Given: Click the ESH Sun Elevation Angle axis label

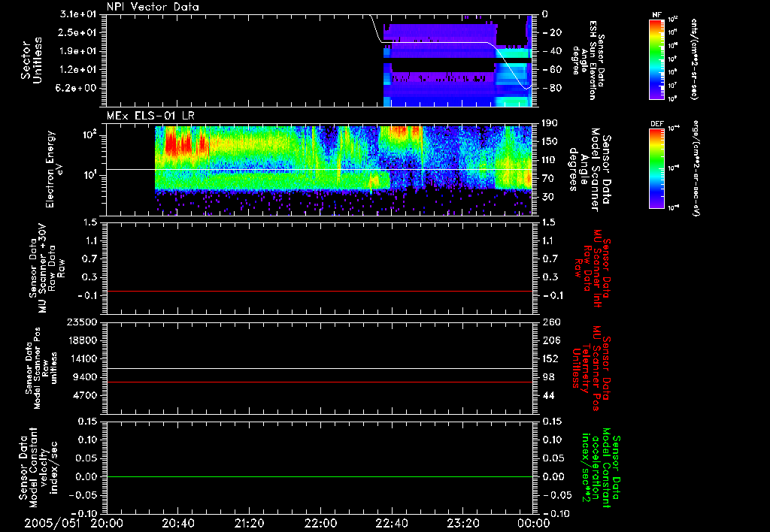Looking at the screenshot, I should point(588,60).
